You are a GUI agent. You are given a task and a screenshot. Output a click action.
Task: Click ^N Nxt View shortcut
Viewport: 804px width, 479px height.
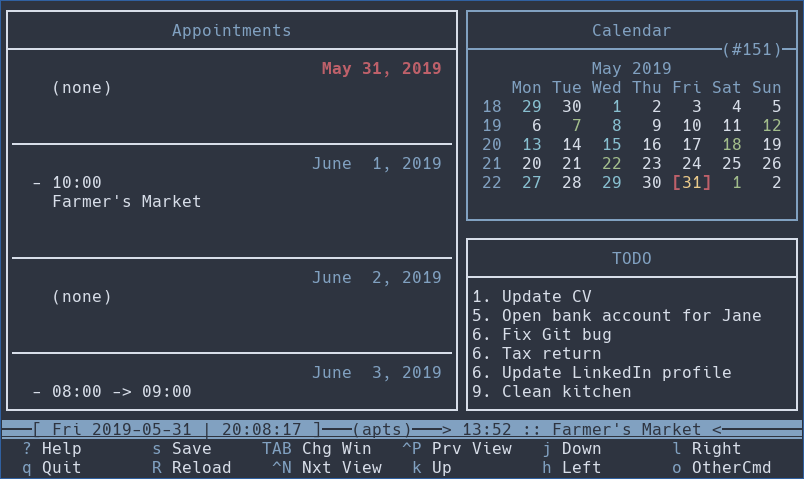(327, 468)
